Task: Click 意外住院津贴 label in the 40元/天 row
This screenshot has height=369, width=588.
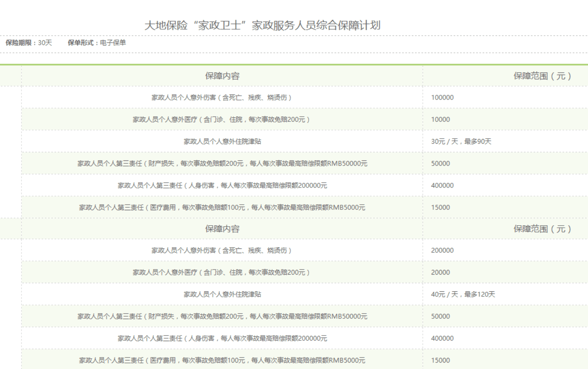Action: click(222, 294)
